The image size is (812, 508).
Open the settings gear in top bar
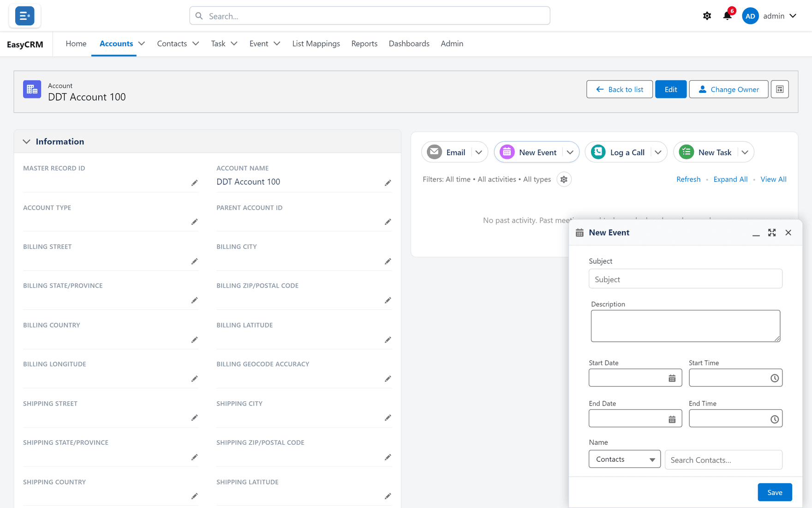pyautogui.click(x=707, y=16)
